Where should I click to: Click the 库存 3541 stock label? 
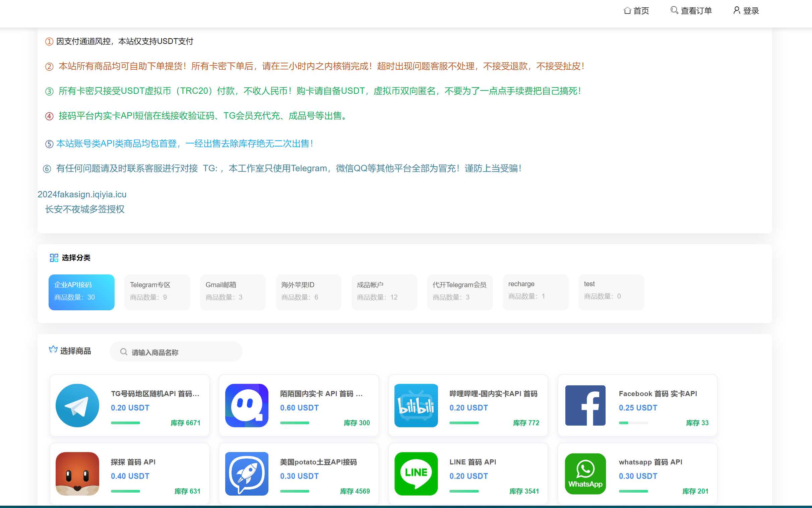524,491
